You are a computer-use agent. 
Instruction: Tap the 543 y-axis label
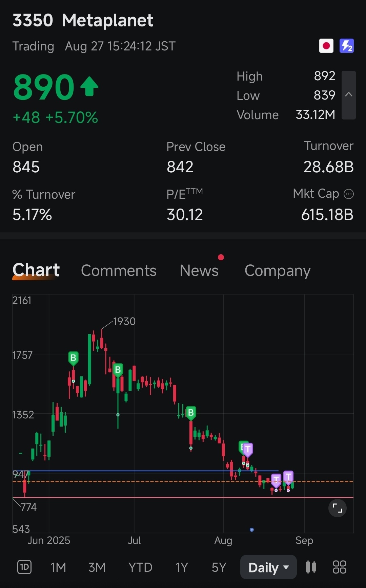click(x=21, y=529)
